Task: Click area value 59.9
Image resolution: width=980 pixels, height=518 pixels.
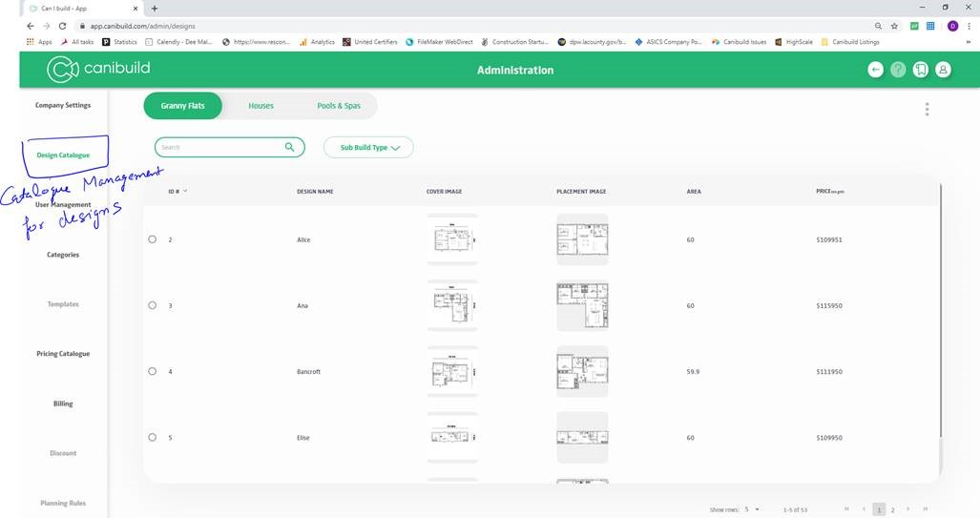Action: tap(693, 372)
